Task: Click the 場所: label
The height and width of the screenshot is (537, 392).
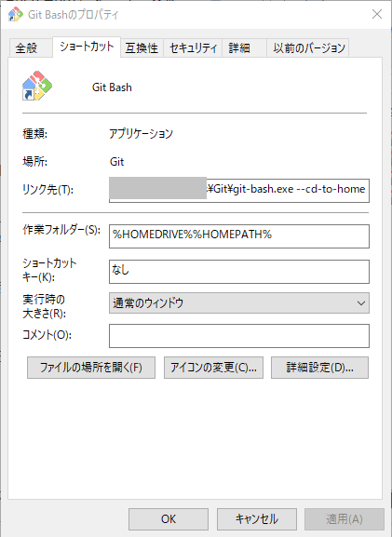Action: 35,162
